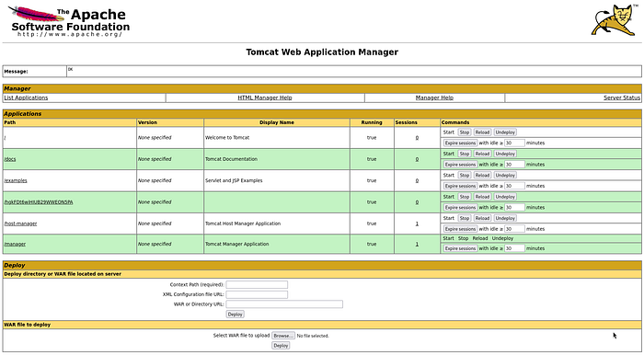Image resolution: width=644 pixels, height=355 pixels.
Task: Stop the Tomcat Host Manager Application
Action: point(464,218)
